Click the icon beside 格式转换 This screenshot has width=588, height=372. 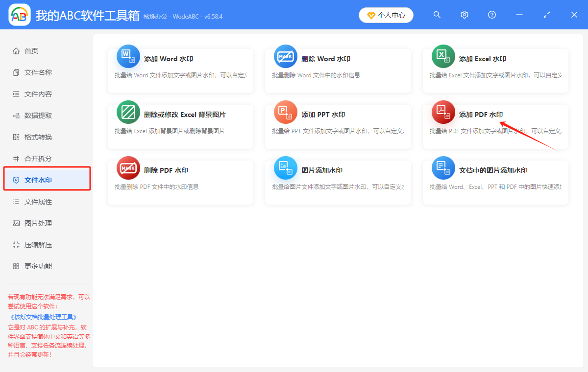[x=16, y=137]
